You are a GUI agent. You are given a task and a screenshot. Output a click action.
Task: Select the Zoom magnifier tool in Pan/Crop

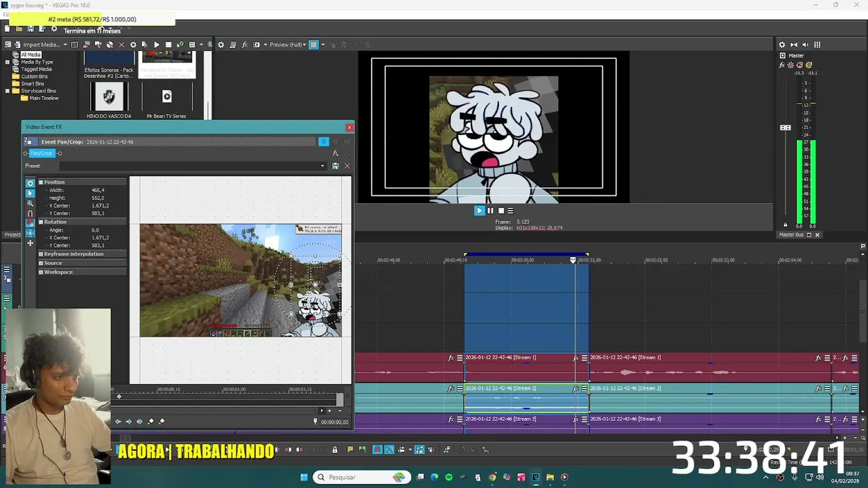30,203
